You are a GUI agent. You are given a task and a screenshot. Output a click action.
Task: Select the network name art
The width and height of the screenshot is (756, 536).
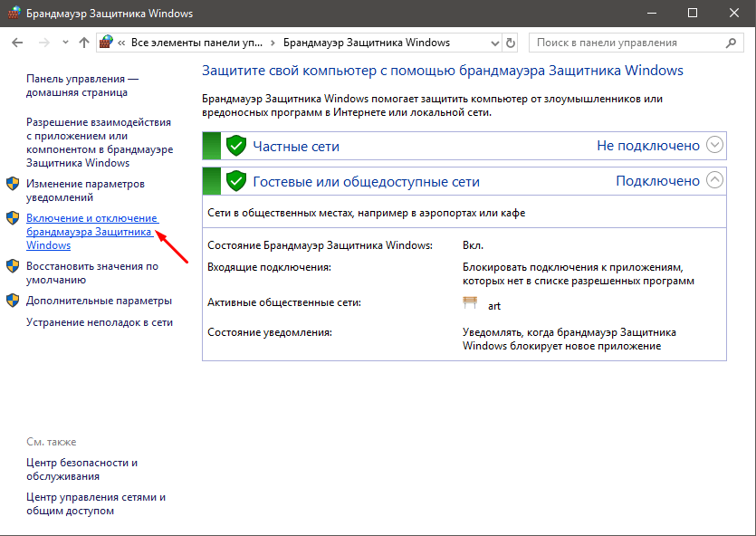click(494, 306)
